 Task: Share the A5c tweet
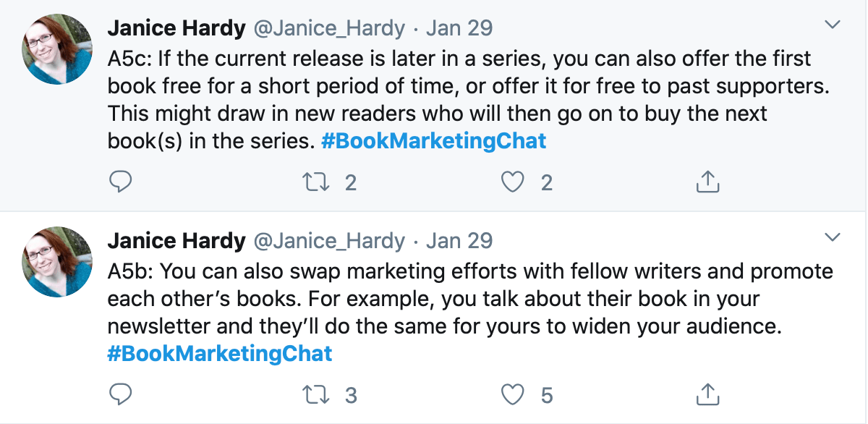pos(707,182)
